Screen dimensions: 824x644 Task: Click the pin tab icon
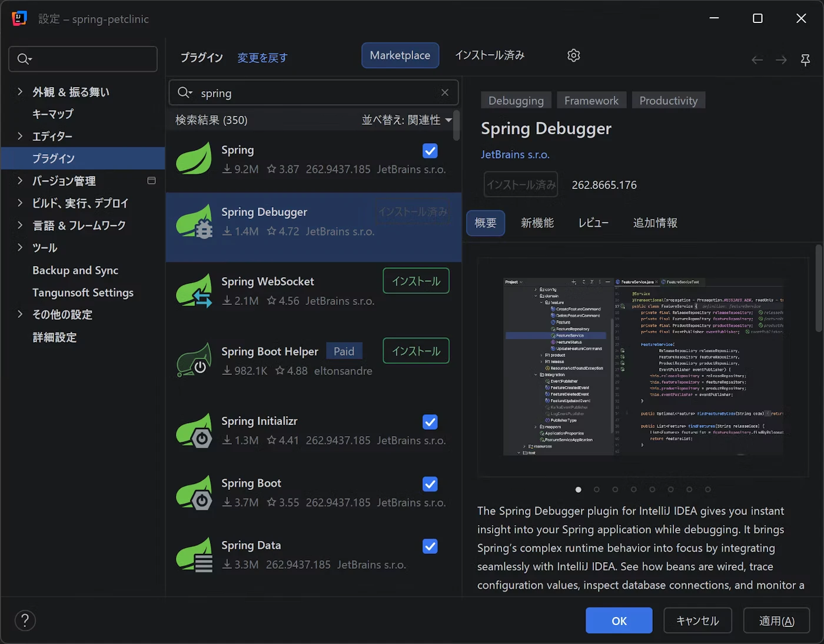pos(806,60)
